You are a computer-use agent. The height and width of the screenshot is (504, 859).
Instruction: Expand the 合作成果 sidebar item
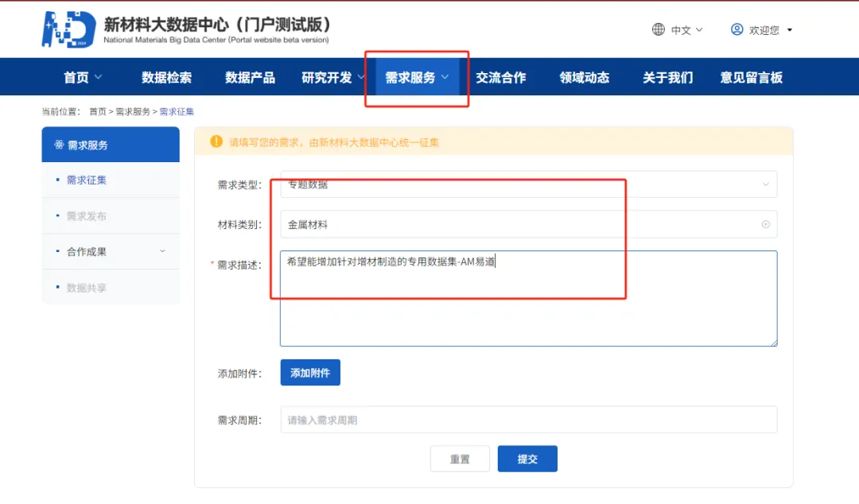pos(111,251)
